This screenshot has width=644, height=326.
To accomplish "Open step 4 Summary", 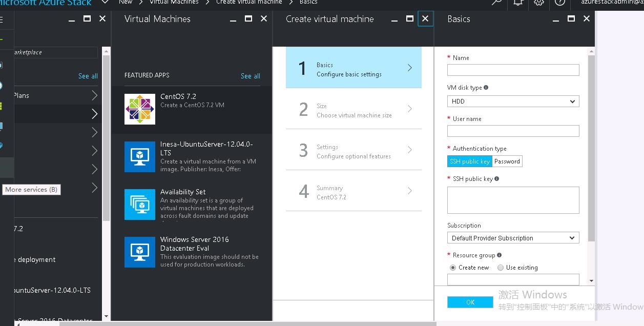I will [354, 191].
